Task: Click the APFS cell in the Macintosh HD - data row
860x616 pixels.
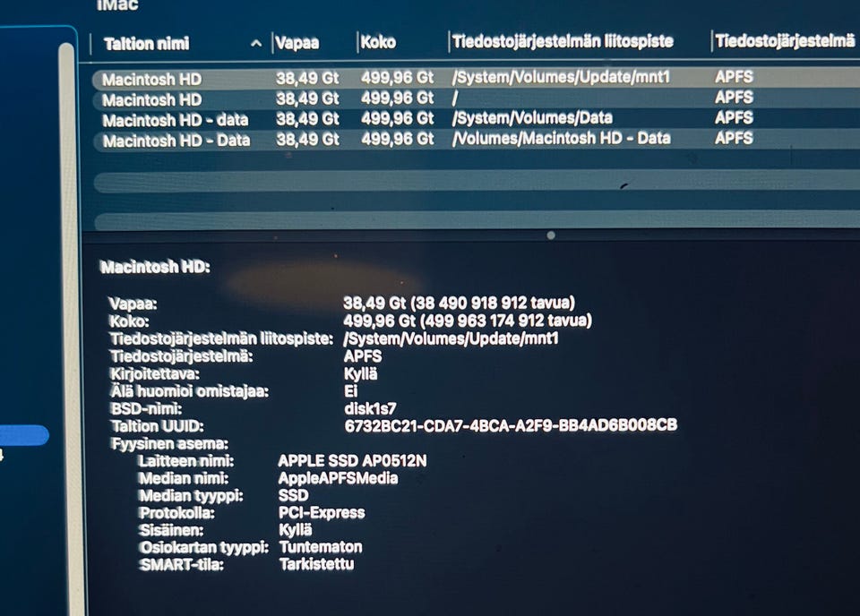Action: point(734,117)
